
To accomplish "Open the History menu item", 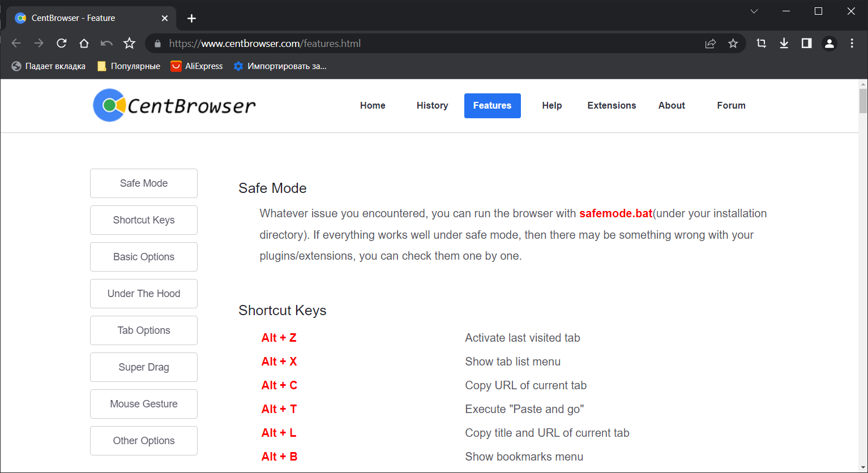I will click(432, 106).
